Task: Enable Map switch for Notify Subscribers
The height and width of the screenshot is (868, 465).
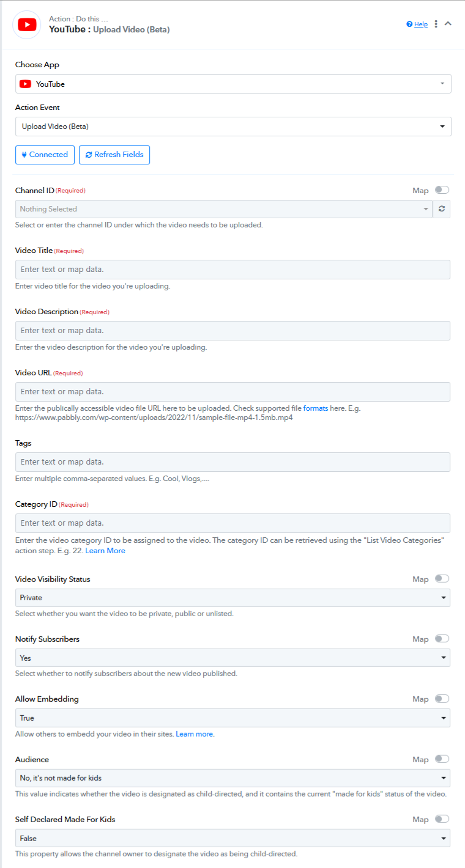Action: click(442, 638)
